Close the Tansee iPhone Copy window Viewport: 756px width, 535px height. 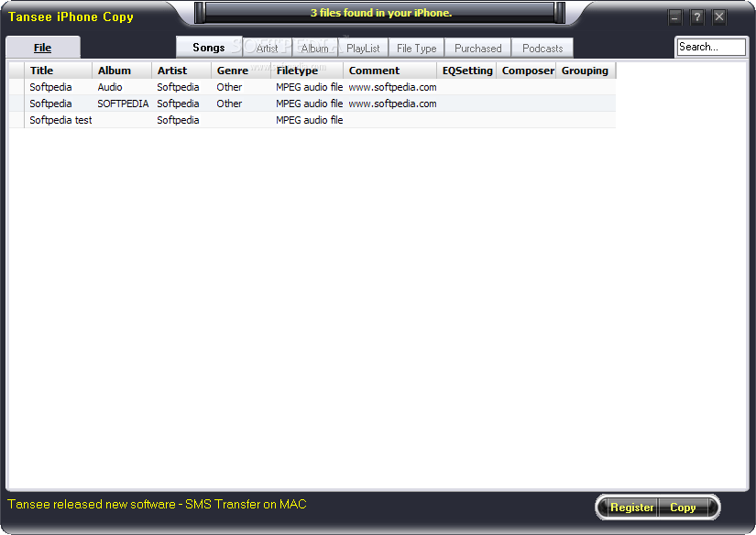(718, 17)
